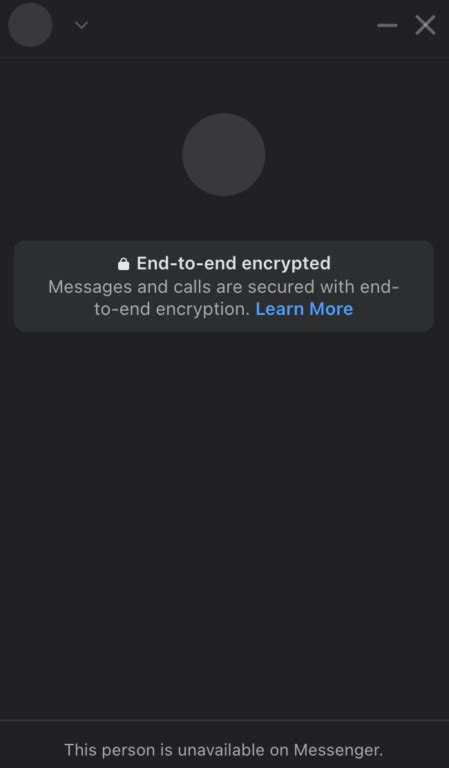
Task: Click the 'to-end encryption.' text before Learn More
Action: [172, 309]
